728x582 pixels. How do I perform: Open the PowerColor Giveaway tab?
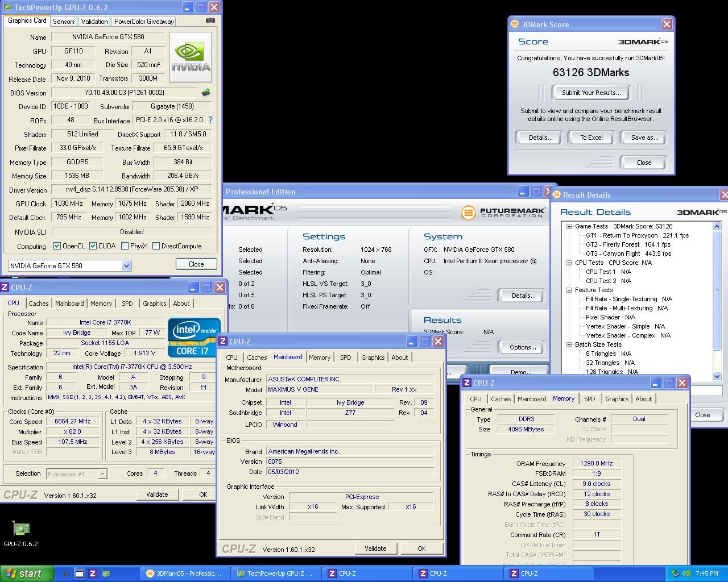point(143,21)
